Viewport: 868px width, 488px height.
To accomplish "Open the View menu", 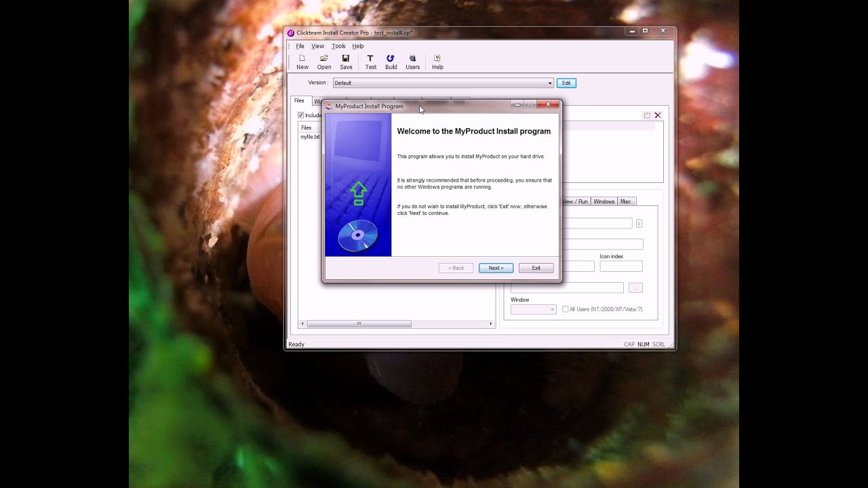I will 317,46.
